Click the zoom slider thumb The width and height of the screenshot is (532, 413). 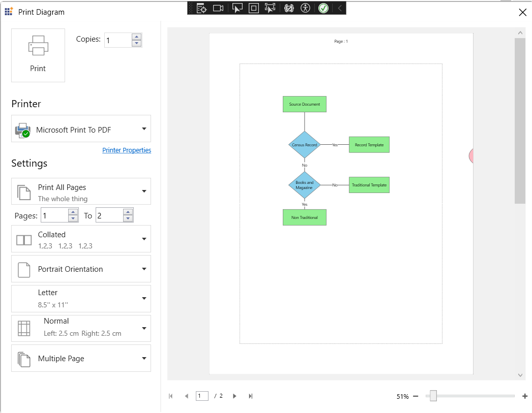click(433, 396)
